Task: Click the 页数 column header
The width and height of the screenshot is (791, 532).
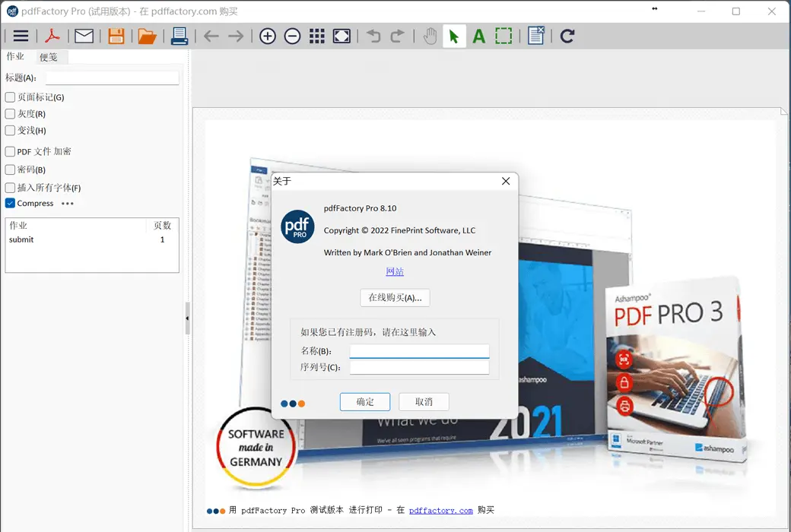Action: pos(162,225)
